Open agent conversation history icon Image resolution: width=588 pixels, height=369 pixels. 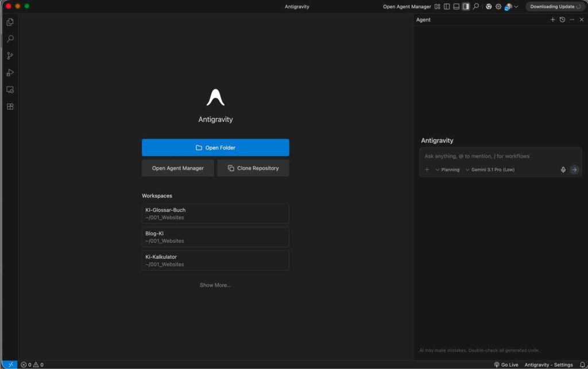[562, 20]
